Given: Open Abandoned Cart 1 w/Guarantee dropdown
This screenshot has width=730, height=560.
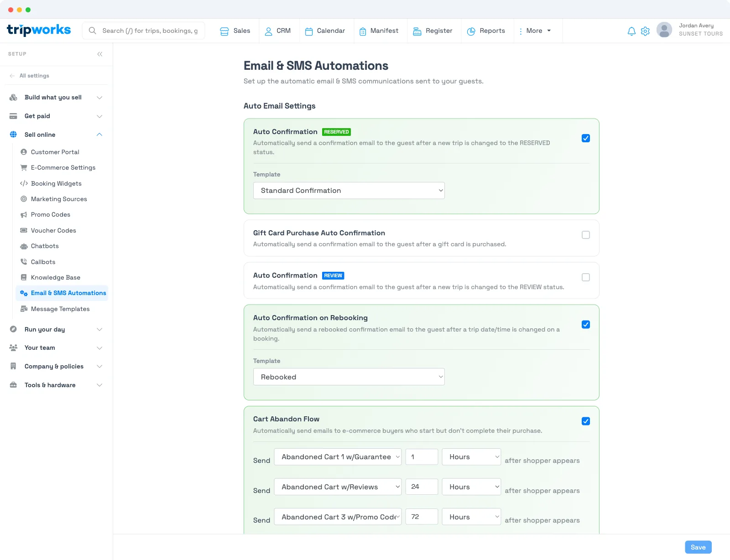Looking at the screenshot, I should click(x=338, y=457).
